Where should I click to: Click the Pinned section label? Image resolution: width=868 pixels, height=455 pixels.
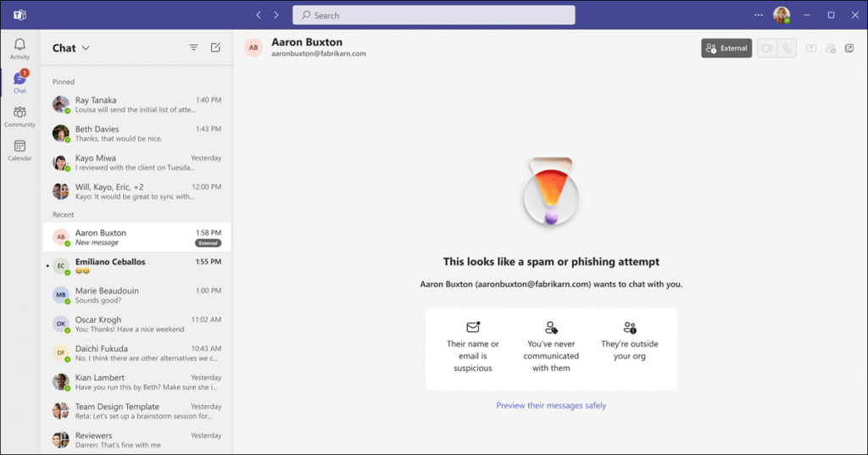[63, 81]
